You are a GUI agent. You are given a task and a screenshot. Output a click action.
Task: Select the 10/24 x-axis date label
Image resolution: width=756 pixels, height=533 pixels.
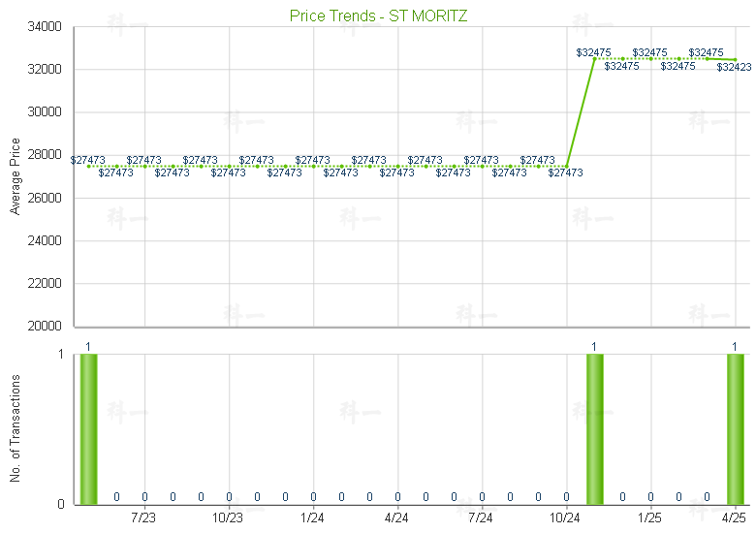tap(565, 518)
